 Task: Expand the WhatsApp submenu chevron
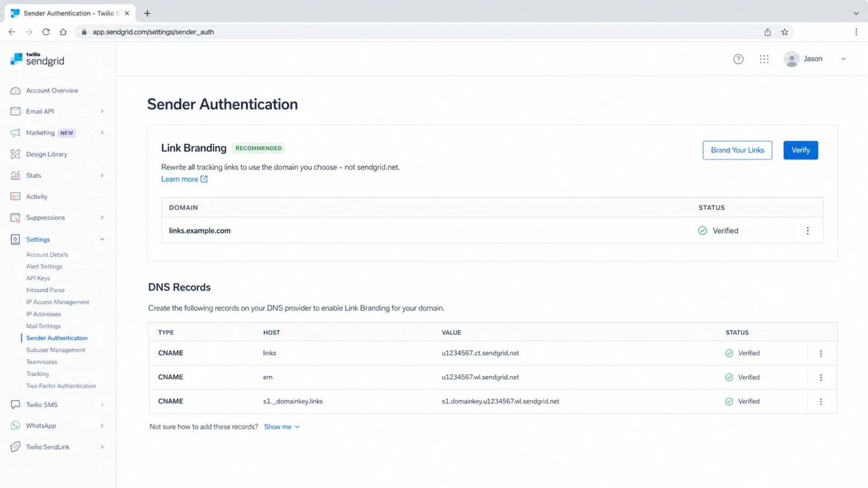pyautogui.click(x=102, y=426)
